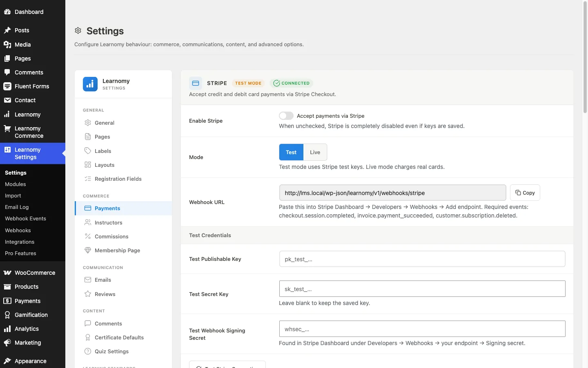The height and width of the screenshot is (368, 588).
Task: Click the Marketing megaphone icon
Action: point(7,343)
